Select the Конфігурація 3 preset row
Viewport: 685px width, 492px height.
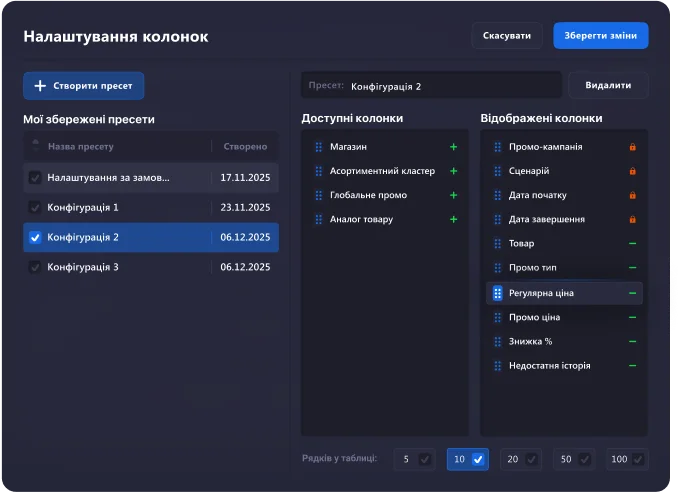point(120,267)
